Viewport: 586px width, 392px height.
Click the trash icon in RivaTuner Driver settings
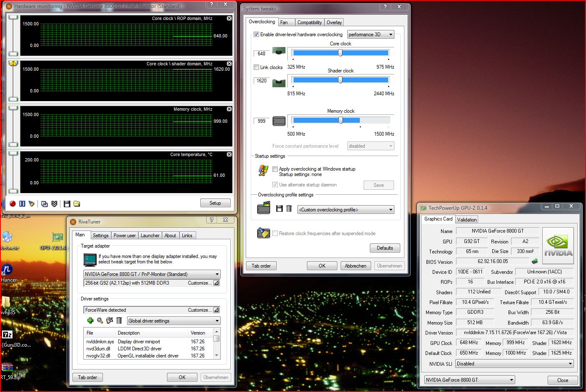[x=119, y=320]
